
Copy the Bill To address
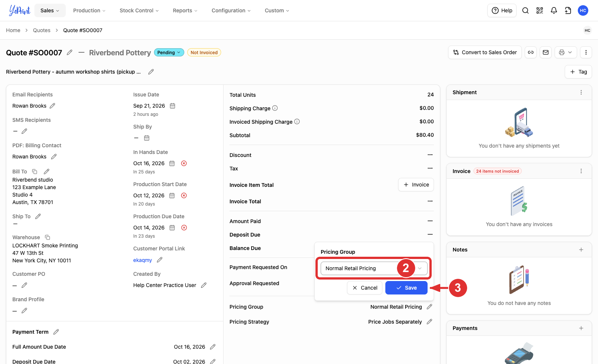[35, 172]
